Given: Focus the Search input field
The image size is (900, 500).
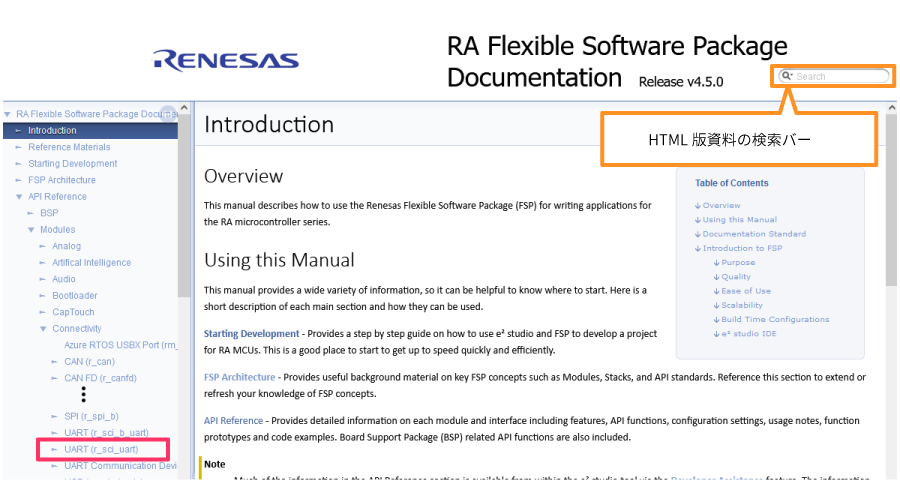Looking at the screenshot, I should [834, 76].
